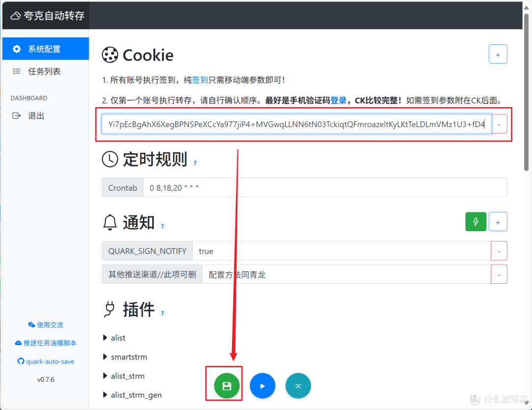Viewport: 532px width, 410px height.
Task: Click the green lightning test-notify button
Action: (476, 222)
